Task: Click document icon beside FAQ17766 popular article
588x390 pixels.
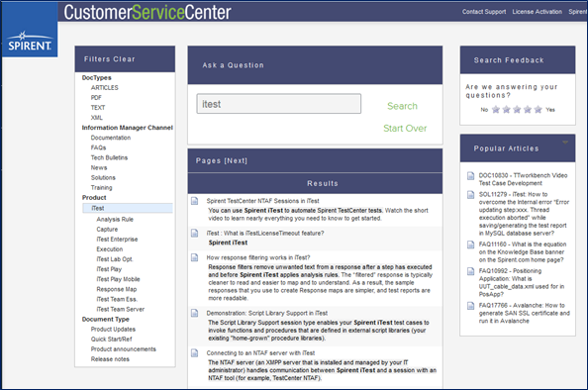Action: 470,306
